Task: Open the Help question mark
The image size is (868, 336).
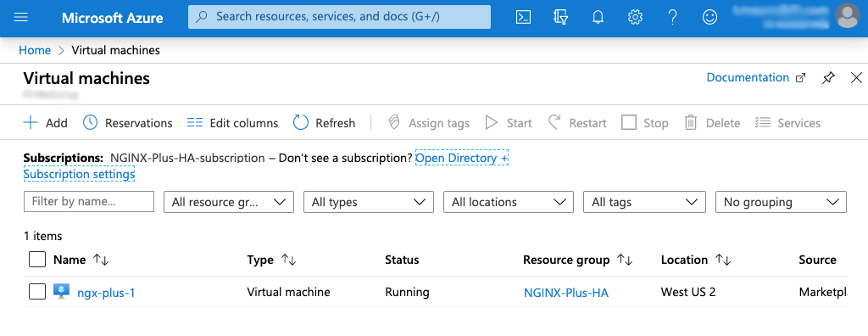Action: pyautogui.click(x=672, y=17)
